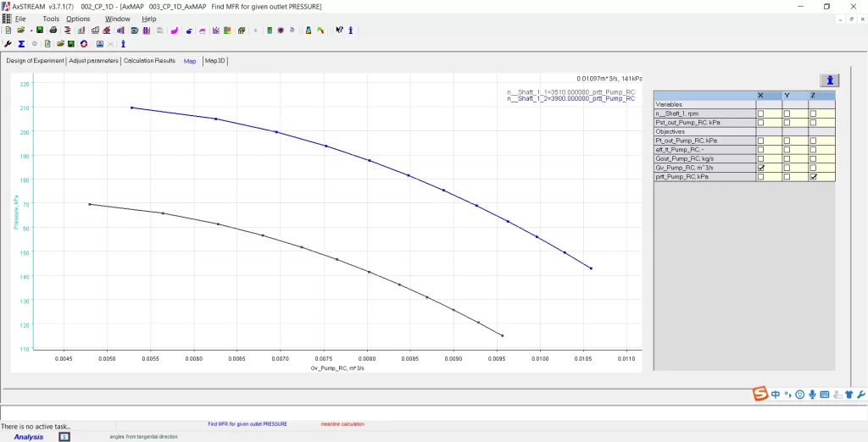Click legend entry n__Shaft_1_2=3900 prtt_Pump_RC
Viewport: 868px width, 442px height.
571,98
